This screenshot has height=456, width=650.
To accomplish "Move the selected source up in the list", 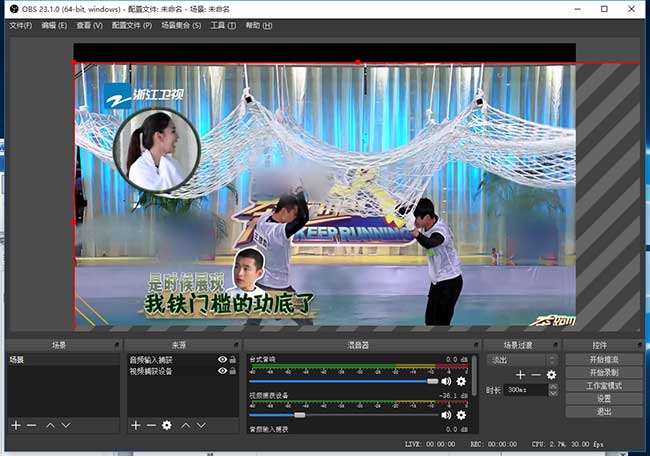I will pyautogui.click(x=185, y=426).
